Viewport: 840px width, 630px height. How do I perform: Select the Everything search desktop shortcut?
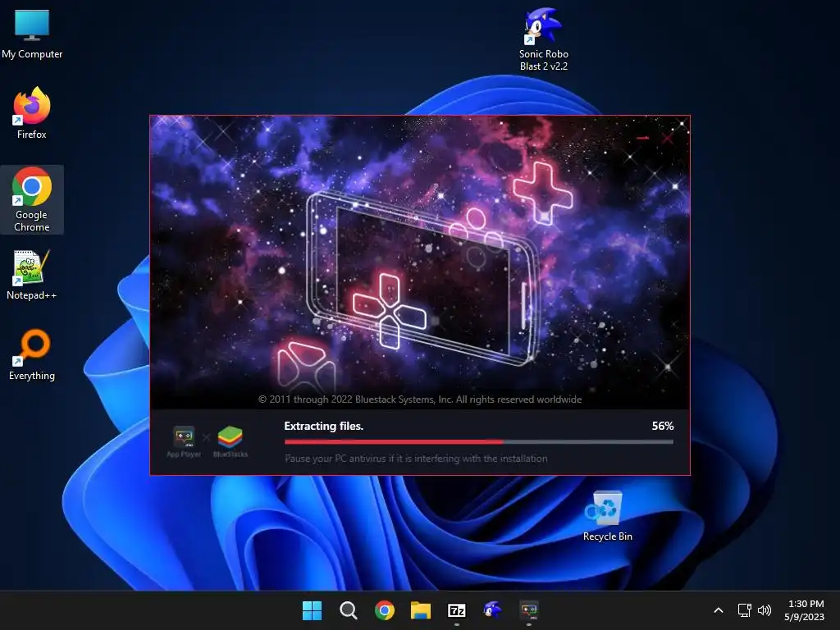[x=32, y=354]
